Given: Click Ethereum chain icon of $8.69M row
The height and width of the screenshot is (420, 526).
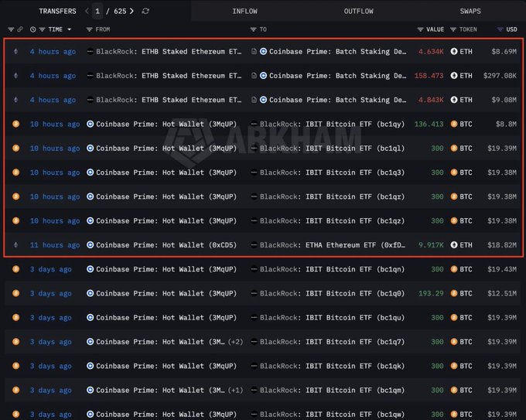Looking at the screenshot, I should [x=15, y=51].
